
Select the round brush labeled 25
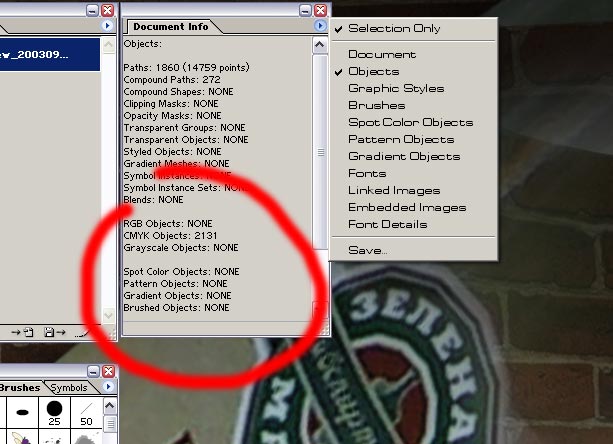[x=54, y=412]
